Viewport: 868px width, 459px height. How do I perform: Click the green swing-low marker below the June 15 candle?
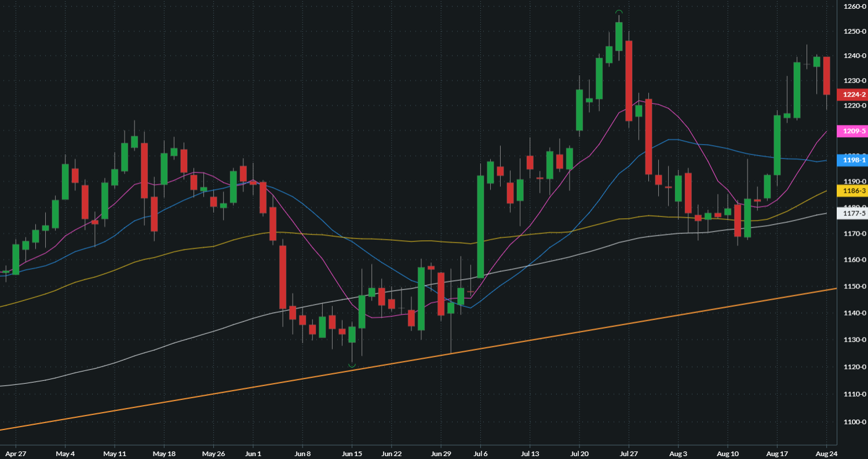point(352,365)
